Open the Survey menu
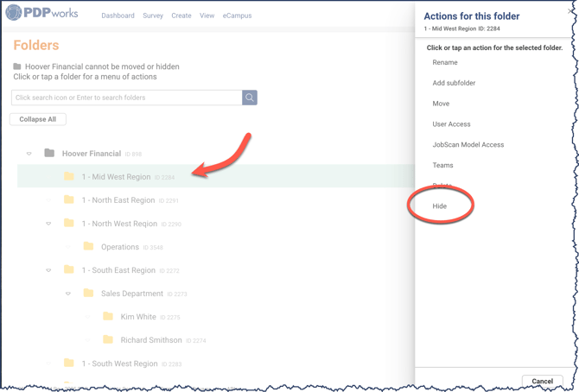579x392 pixels. [153, 16]
